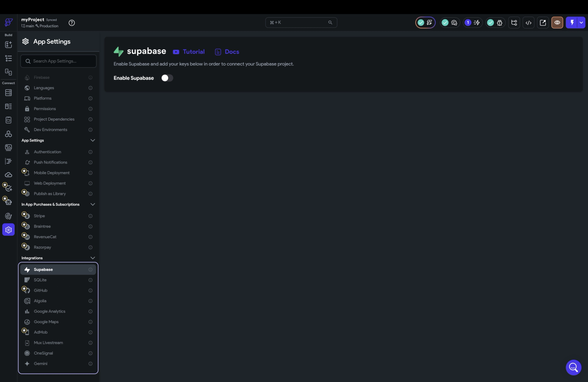588x382 pixels.
Task: Open the Firestore database icon under Connect
Action: [x=8, y=93]
